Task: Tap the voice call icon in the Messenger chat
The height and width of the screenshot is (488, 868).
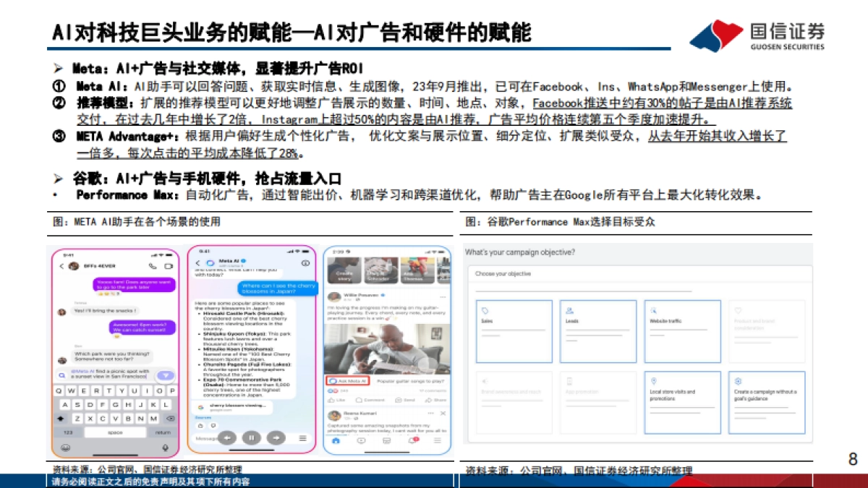Action: [x=152, y=266]
